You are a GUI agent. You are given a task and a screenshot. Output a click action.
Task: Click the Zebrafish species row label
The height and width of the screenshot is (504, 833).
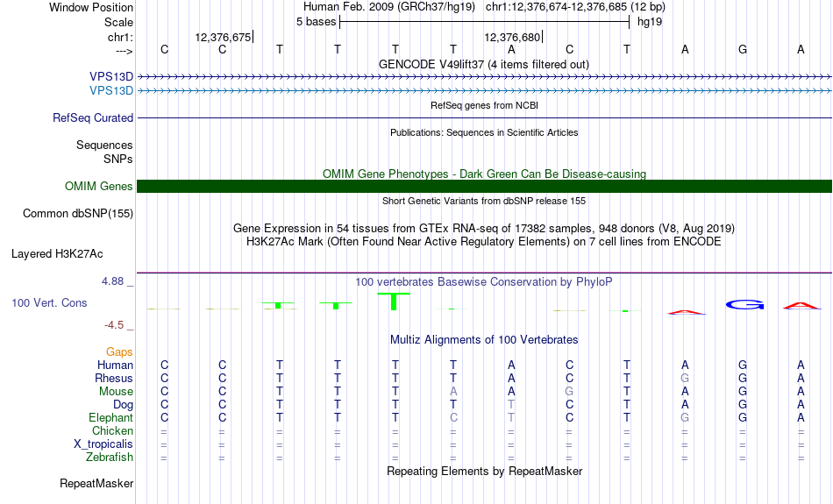click(110, 457)
